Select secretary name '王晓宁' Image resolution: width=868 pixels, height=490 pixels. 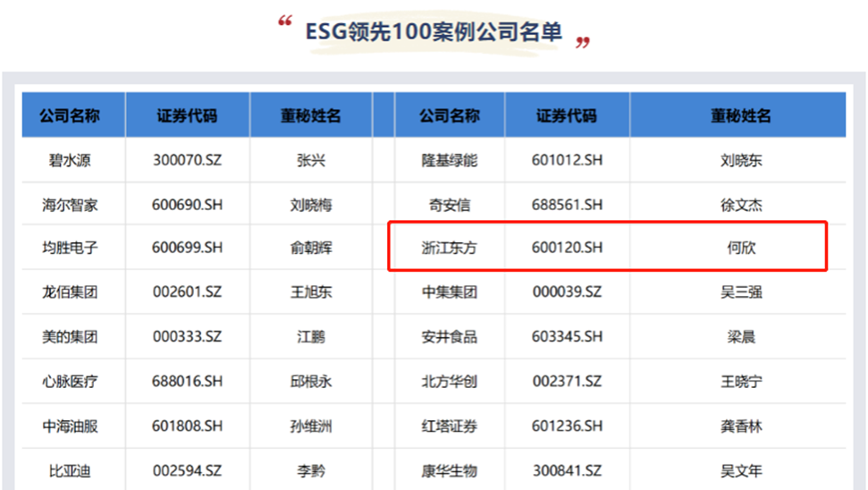click(x=741, y=382)
